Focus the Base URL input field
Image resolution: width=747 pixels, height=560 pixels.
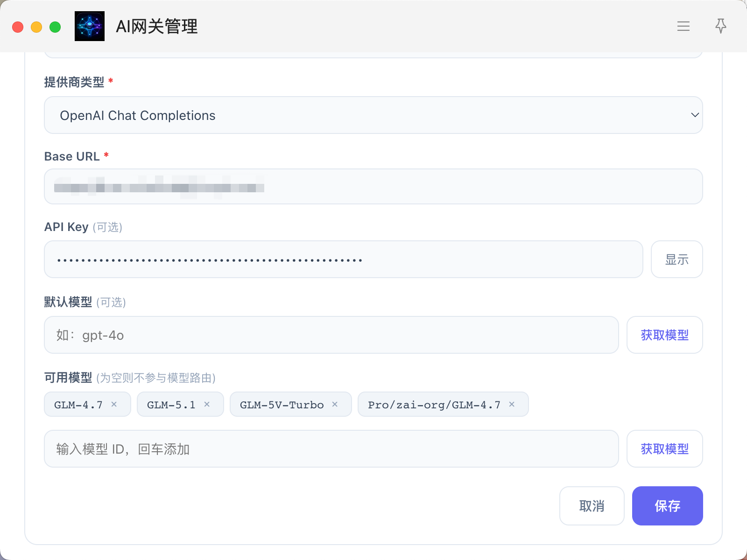point(373,187)
